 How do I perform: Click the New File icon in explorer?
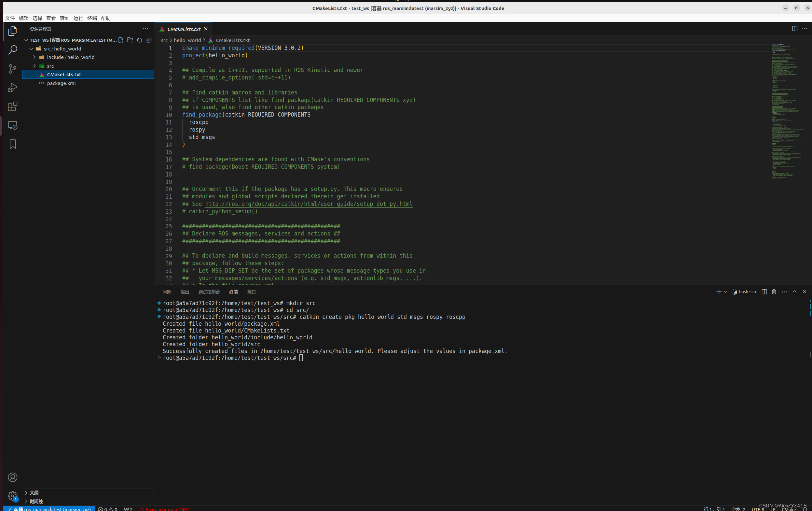pyautogui.click(x=121, y=40)
